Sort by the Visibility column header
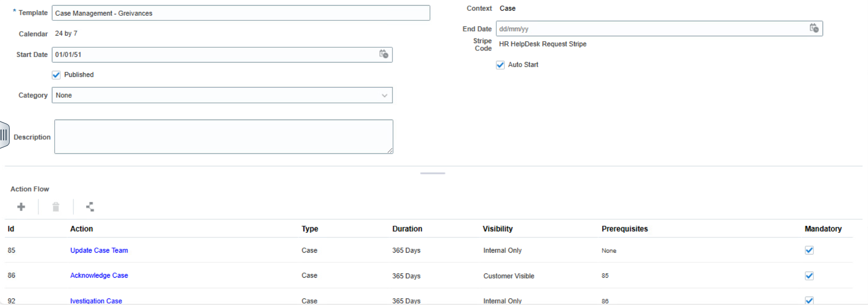 pos(497,229)
